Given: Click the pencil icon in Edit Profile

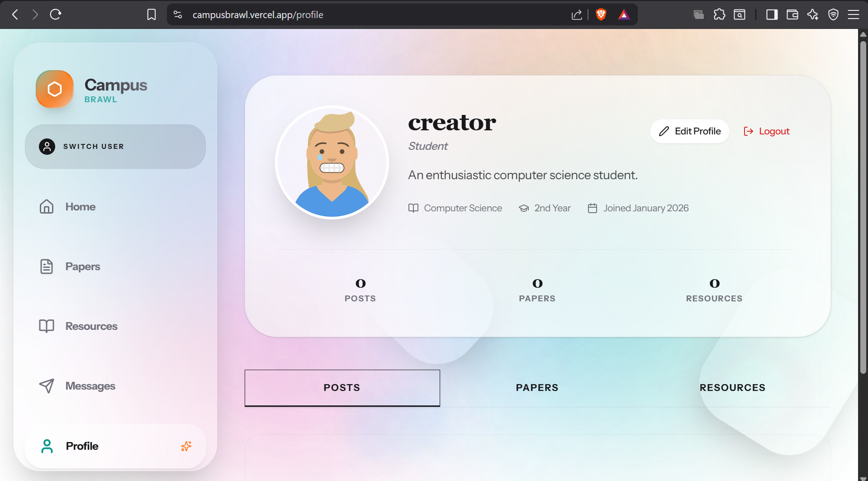Looking at the screenshot, I should [664, 131].
